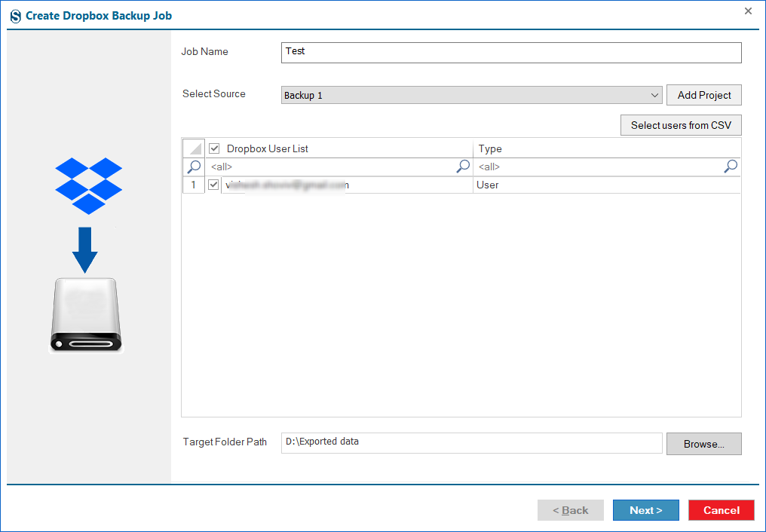Click the Back button
The height and width of the screenshot is (532, 766).
571,510
